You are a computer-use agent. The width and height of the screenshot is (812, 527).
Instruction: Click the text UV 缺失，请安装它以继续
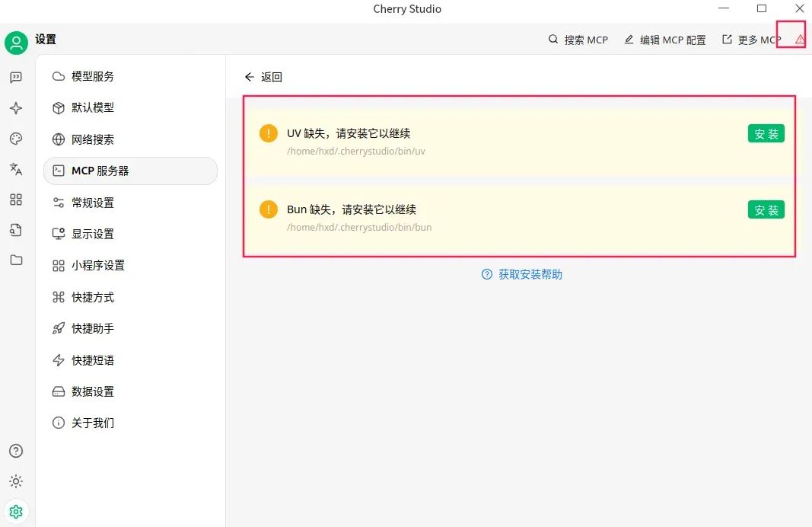click(x=349, y=133)
